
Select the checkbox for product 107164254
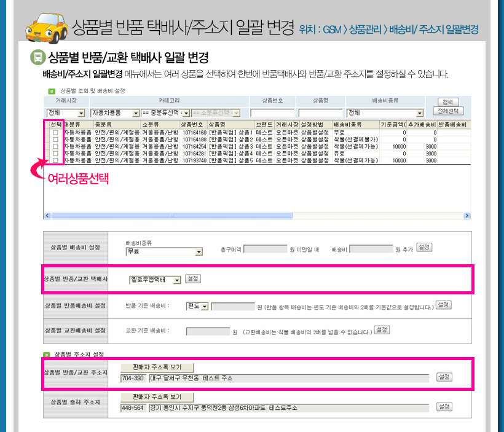coord(55,146)
